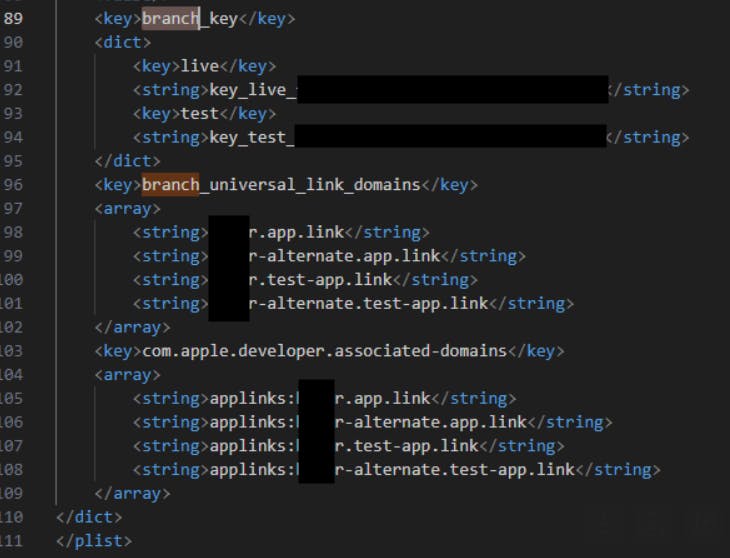The height and width of the screenshot is (558, 730).
Task: Click line number 96 in the gutter
Action: (x=13, y=185)
